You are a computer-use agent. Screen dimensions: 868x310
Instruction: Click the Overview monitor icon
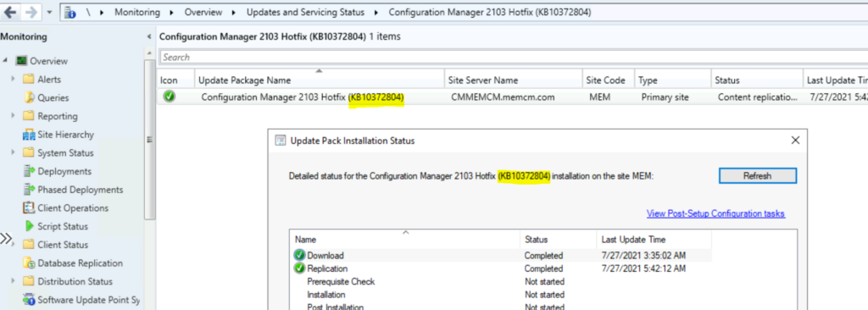click(21, 61)
